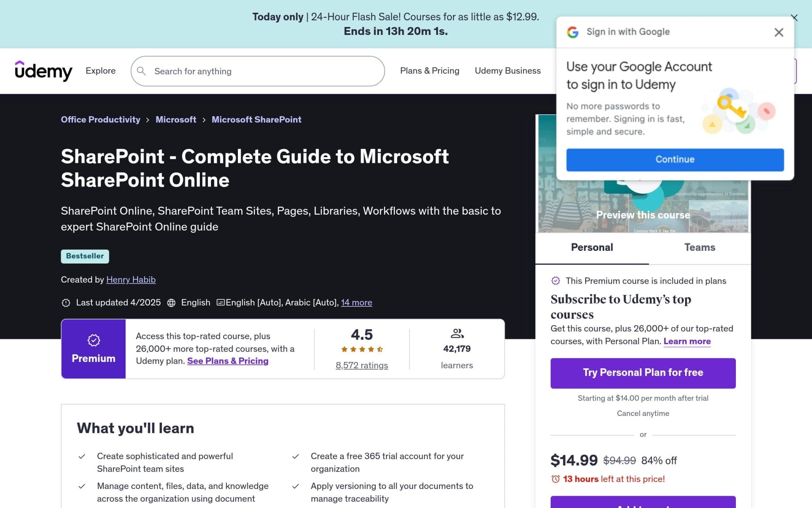Click the Learn more link

pos(687,341)
